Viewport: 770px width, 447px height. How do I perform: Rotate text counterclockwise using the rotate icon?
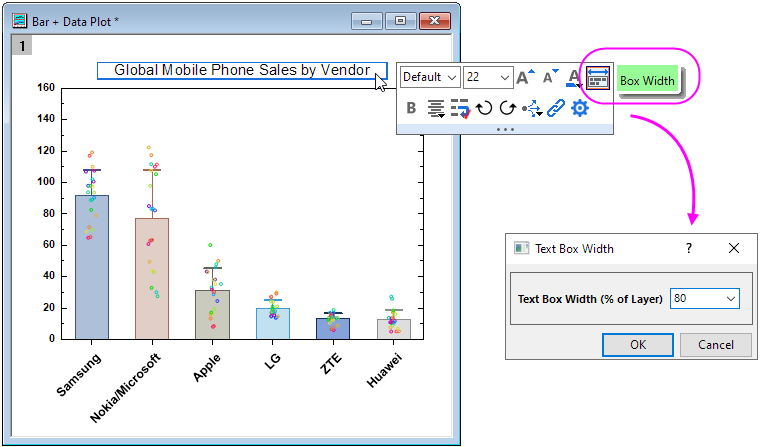point(484,108)
